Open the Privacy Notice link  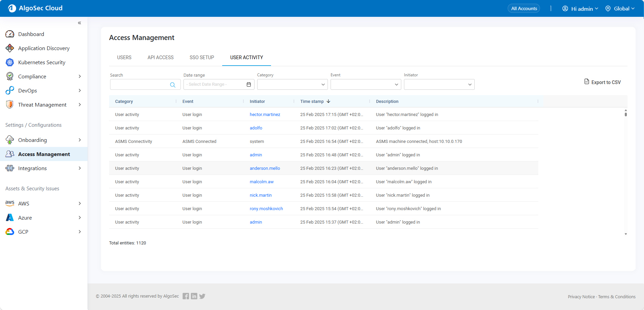tap(581, 297)
